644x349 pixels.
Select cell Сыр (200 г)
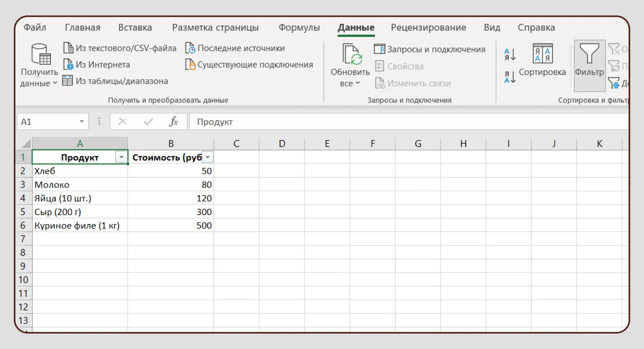pos(80,211)
